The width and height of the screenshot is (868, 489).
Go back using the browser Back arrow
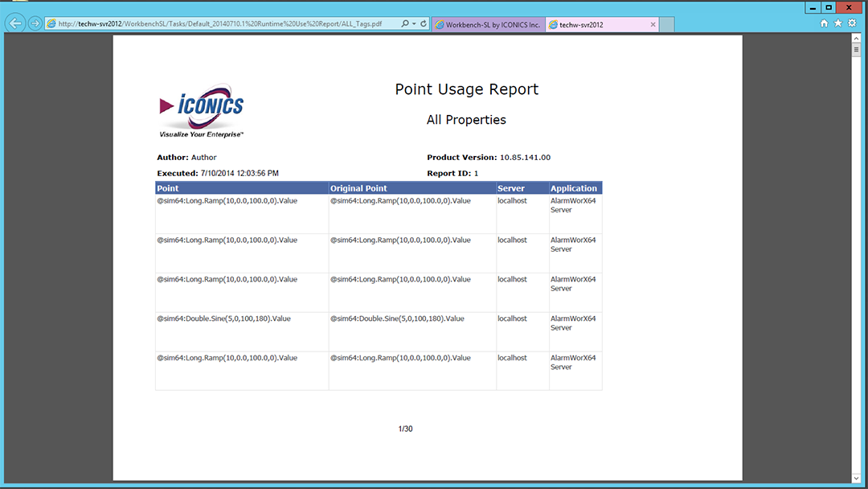tap(14, 23)
